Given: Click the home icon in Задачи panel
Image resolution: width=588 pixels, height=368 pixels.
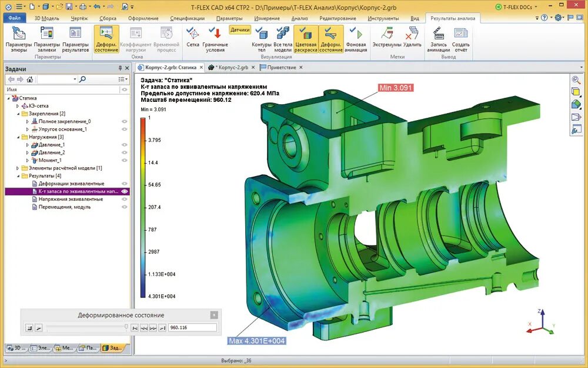Looking at the screenshot, I should coord(30,79).
